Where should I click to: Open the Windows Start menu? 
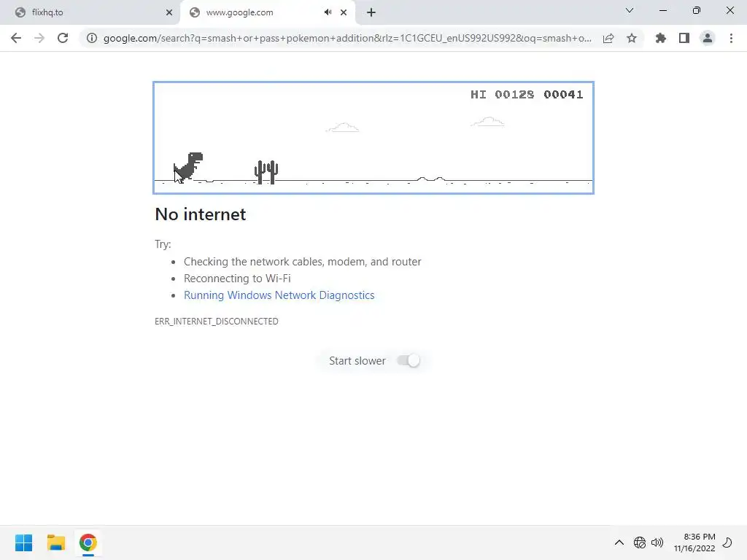(x=24, y=542)
